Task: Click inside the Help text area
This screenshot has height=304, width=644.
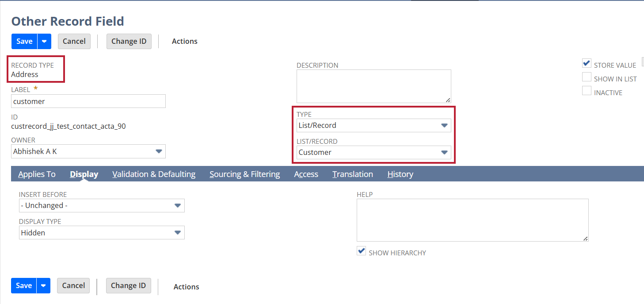Action: 472,220
